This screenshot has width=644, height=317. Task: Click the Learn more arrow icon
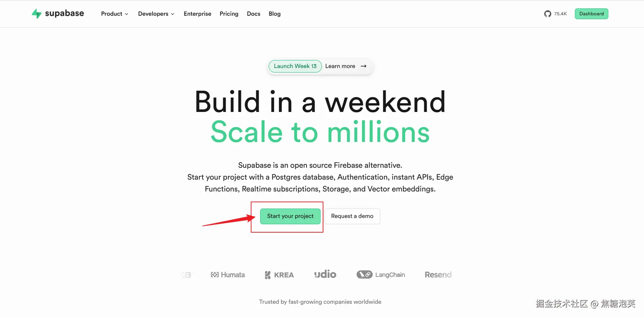tap(364, 66)
